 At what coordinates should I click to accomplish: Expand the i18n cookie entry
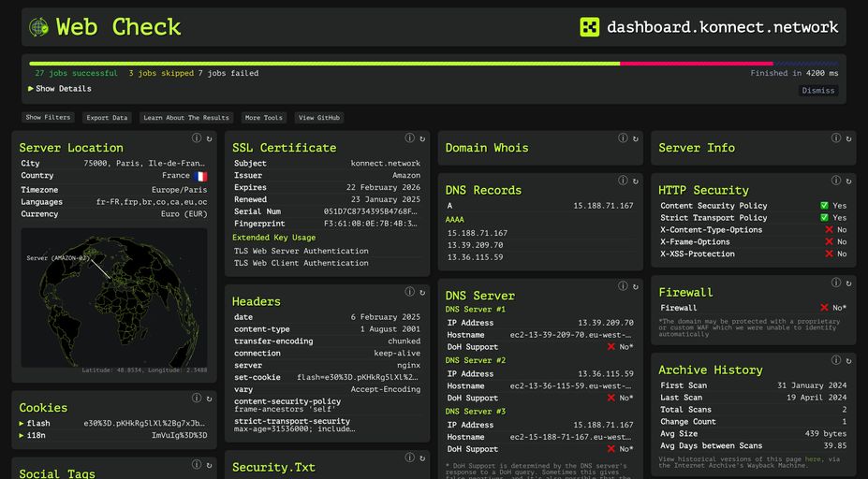coord(22,435)
